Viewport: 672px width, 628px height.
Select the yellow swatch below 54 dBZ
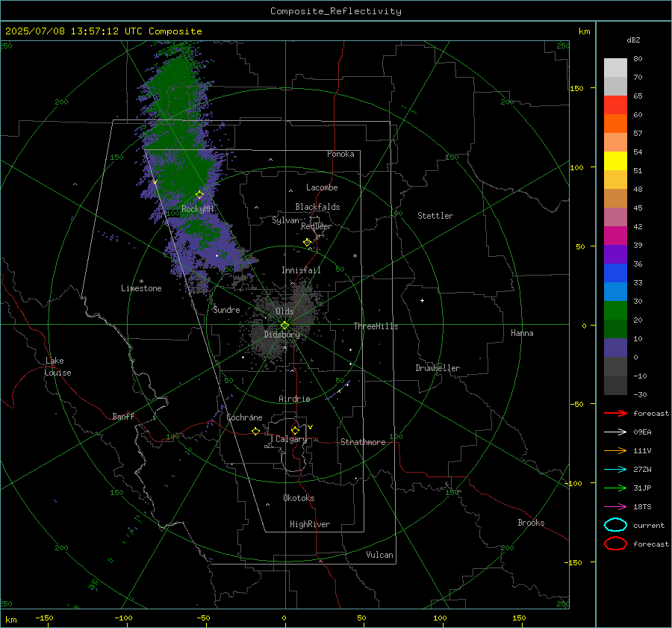click(615, 161)
